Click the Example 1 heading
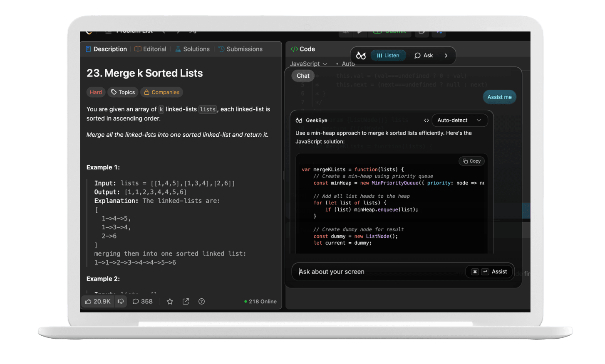 [x=103, y=167]
